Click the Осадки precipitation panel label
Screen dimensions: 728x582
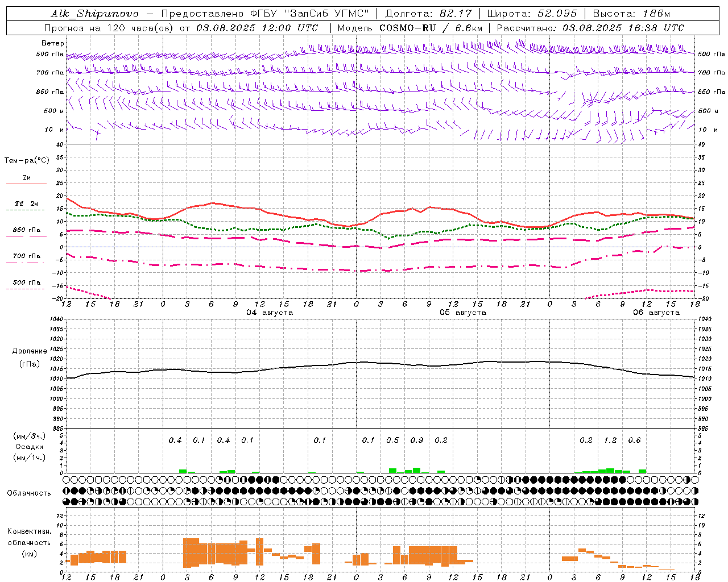click(x=29, y=447)
